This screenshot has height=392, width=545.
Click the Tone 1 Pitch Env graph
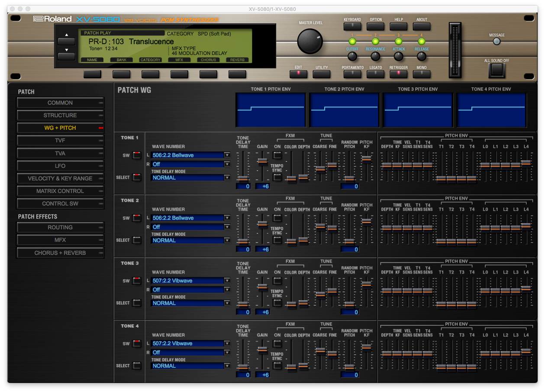(271, 110)
